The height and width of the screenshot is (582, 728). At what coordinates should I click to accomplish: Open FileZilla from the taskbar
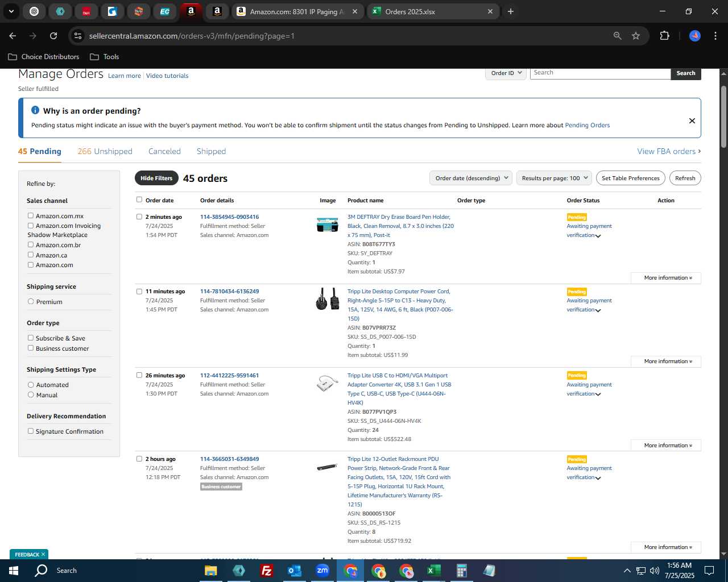[x=267, y=571]
